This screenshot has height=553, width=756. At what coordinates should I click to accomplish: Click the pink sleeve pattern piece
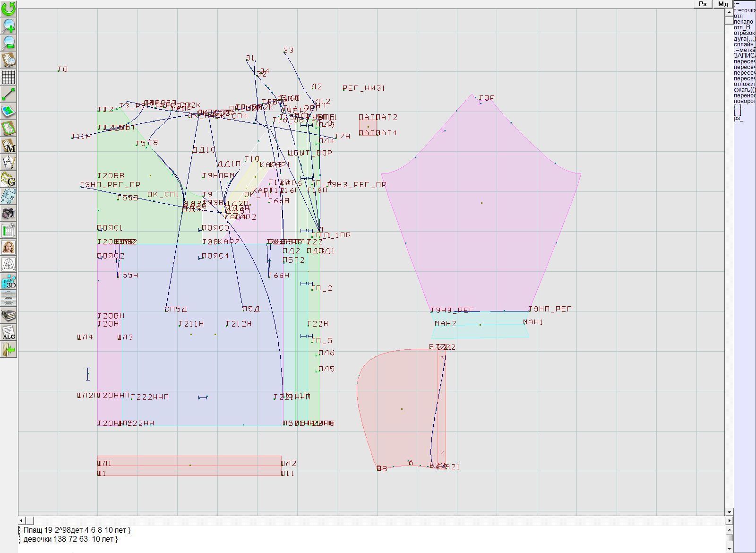click(x=481, y=203)
